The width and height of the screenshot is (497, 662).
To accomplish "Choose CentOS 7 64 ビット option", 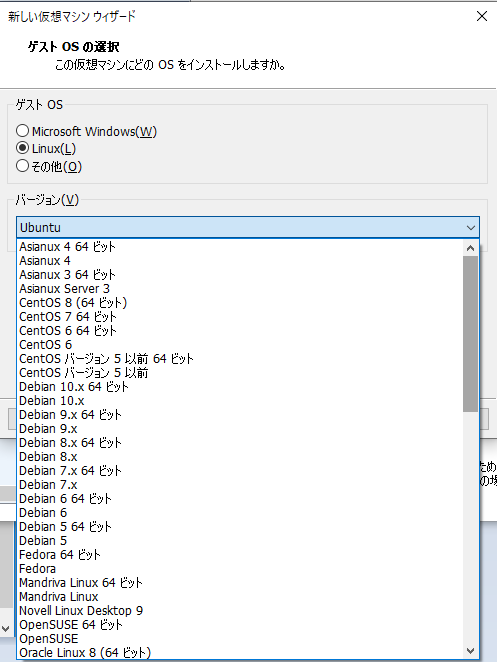I will tap(241, 317).
